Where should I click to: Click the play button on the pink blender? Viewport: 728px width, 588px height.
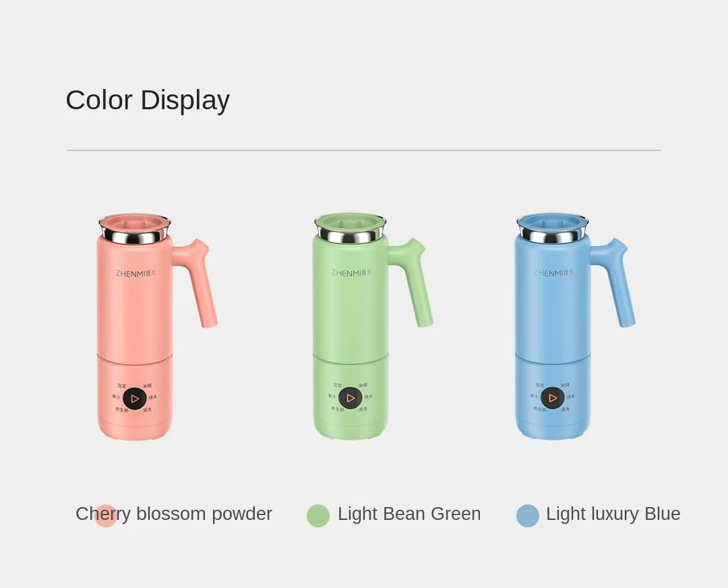pyautogui.click(x=135, y=399)
